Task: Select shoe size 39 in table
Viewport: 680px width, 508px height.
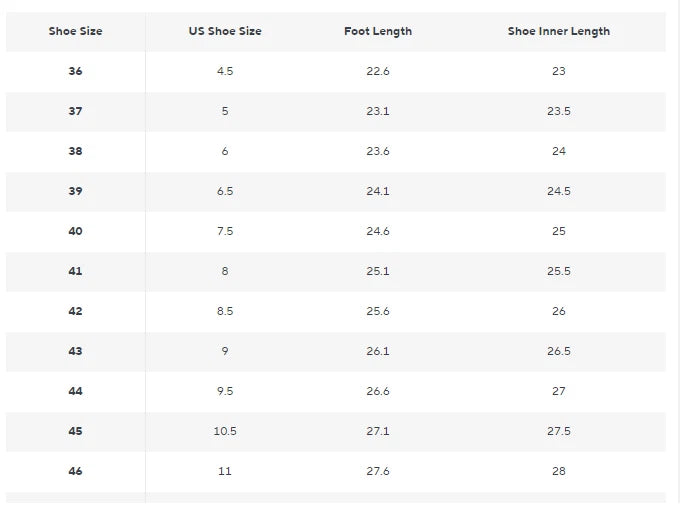Action: click(75, 191)
